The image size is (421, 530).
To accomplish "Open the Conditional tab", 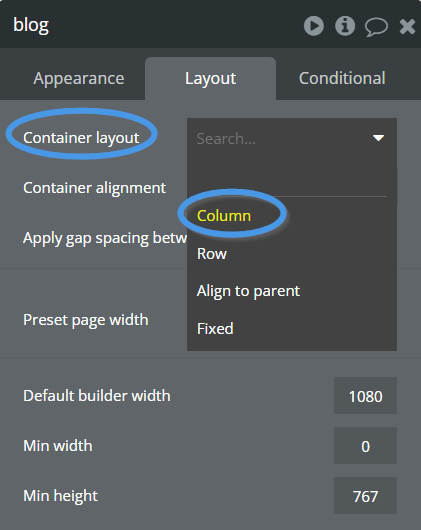I will [342, 78].
